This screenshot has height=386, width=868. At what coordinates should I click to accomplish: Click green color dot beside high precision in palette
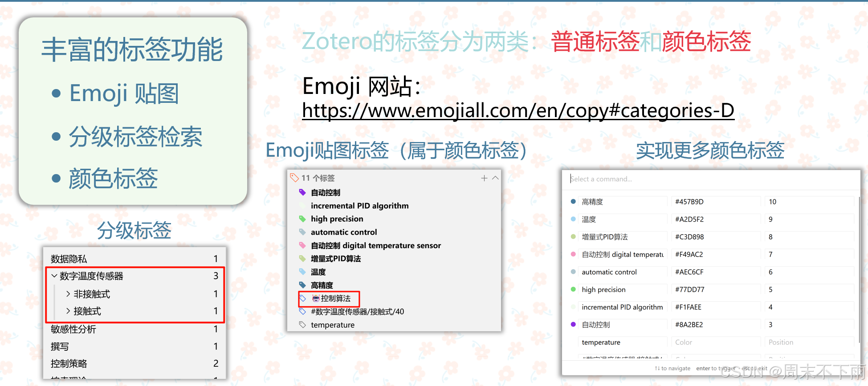tap(573, 289)
